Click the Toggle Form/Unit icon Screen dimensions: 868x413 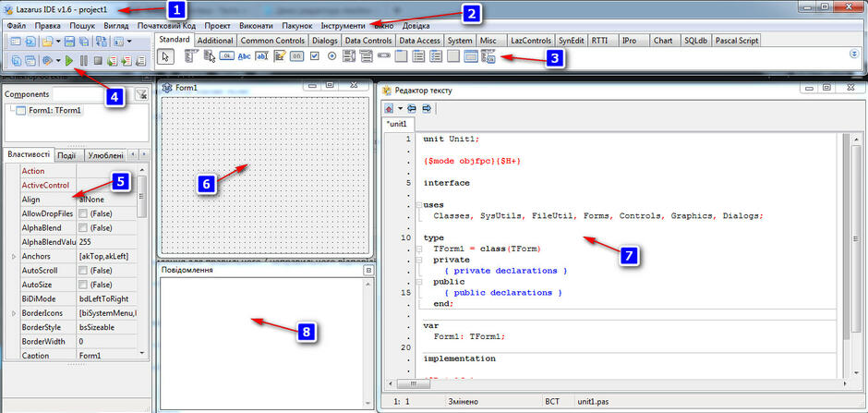(102, 41)
